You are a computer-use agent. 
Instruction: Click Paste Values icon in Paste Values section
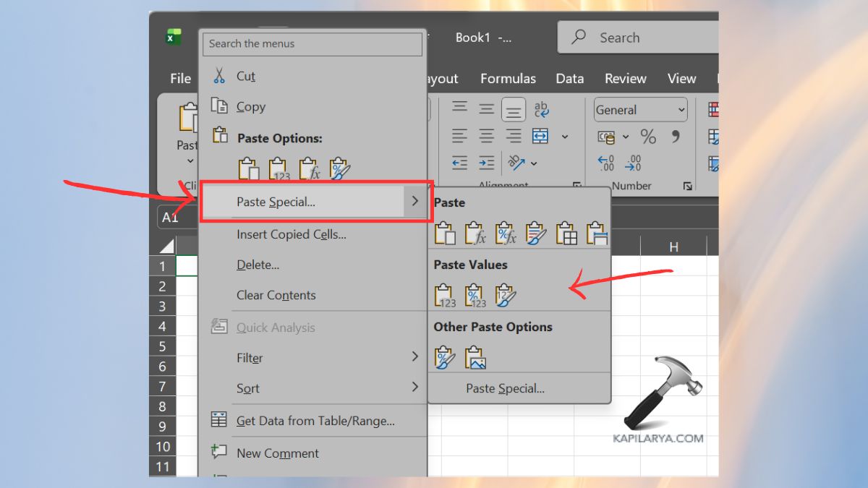(445, 296)
